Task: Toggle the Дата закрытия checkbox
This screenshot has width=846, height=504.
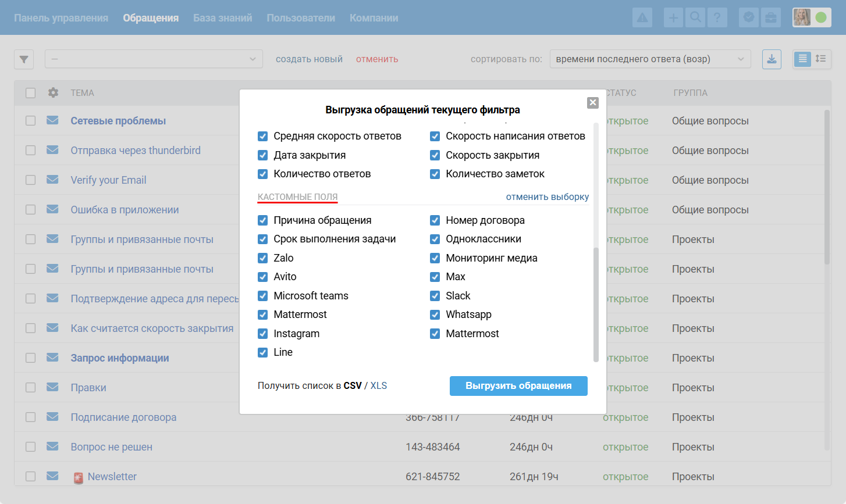Action: point(263,155)
